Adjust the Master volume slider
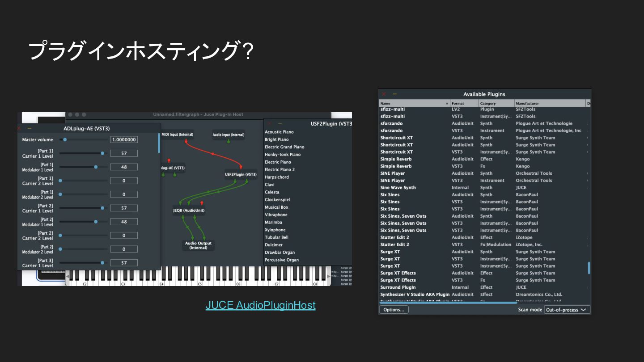The height and width of the screenshot is (362, 644). 83,139
